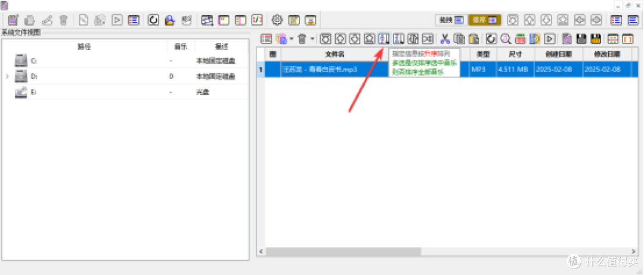Click the copy icon right of the scissors

pos(459,39)
